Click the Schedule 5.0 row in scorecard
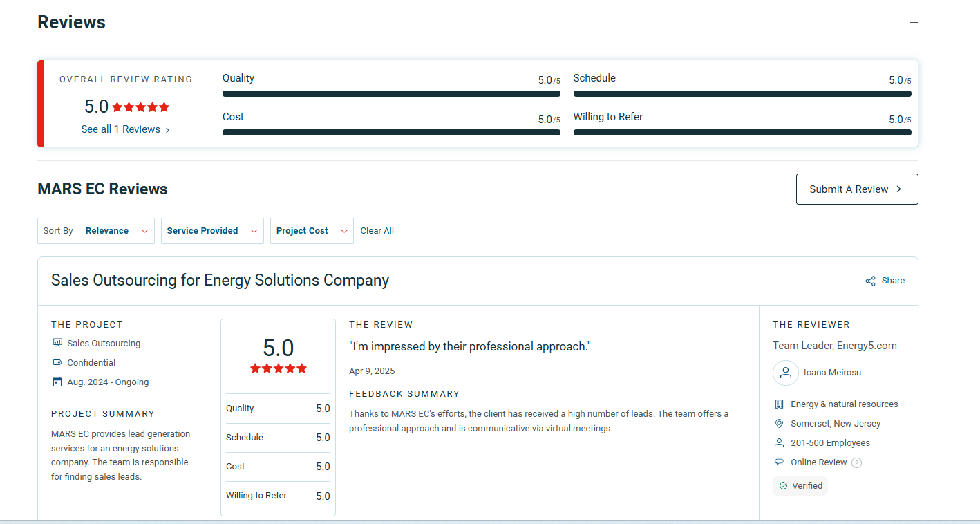The width and height of the screenshot is (980, 524). [278, 438]
